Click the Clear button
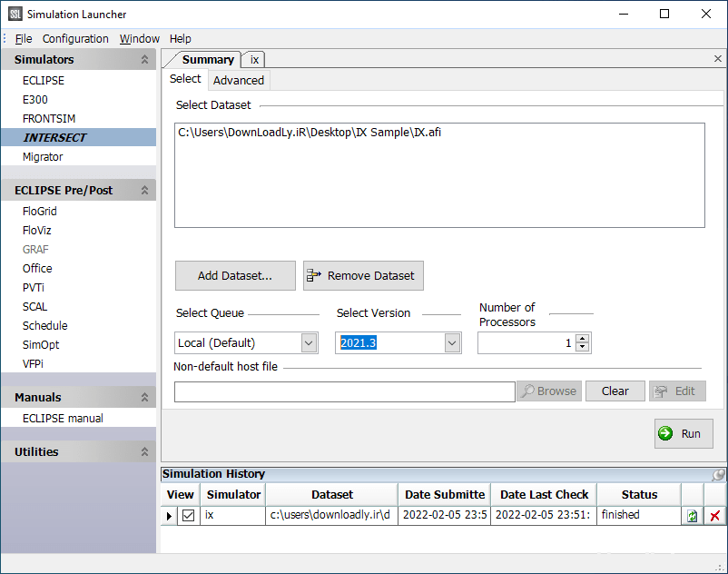 point(615,391)
